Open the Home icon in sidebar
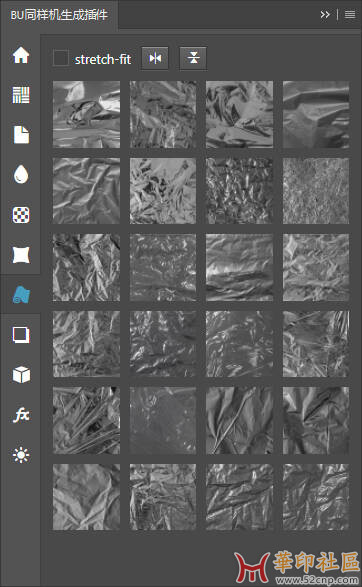This screenshot has height=587, width=362. point(21,55)
